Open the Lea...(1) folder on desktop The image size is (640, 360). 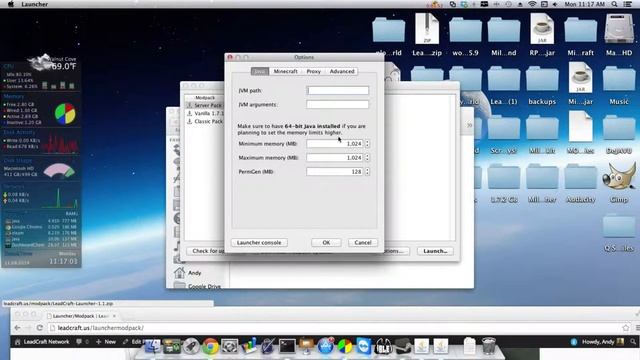coord(504,84)
